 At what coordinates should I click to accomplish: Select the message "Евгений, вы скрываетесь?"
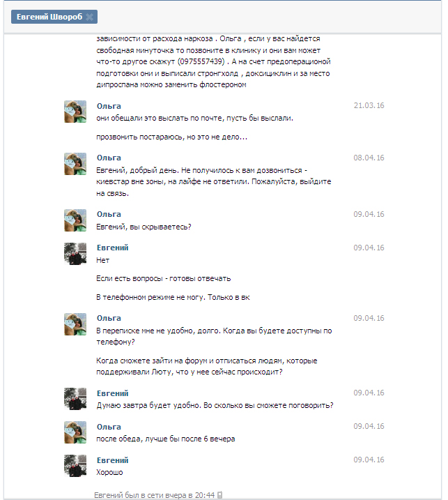click(x=144, y=227)
